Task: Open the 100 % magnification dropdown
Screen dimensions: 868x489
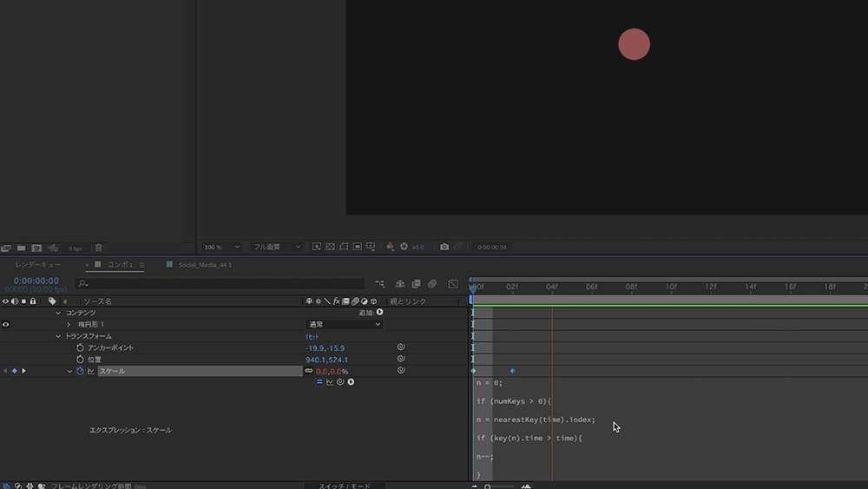Action: tap(221, 247)
